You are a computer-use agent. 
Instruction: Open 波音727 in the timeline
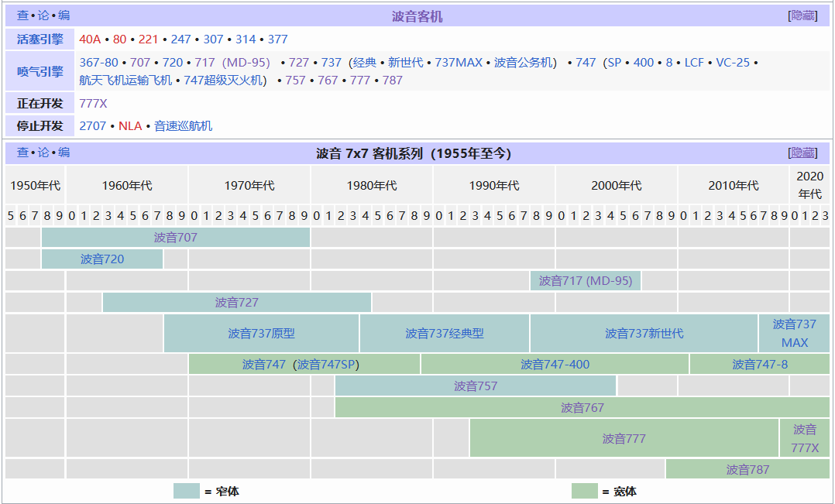236,303
